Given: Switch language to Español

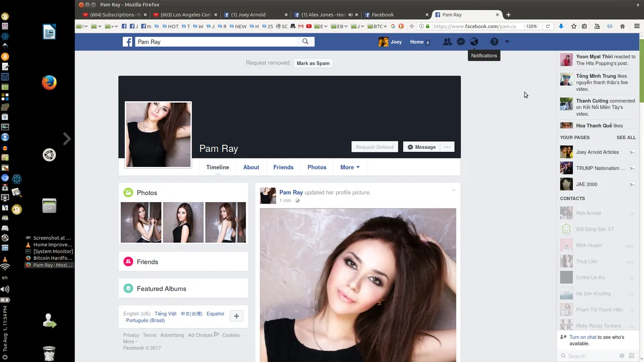Looking at the screenshot, I should 215,314.
